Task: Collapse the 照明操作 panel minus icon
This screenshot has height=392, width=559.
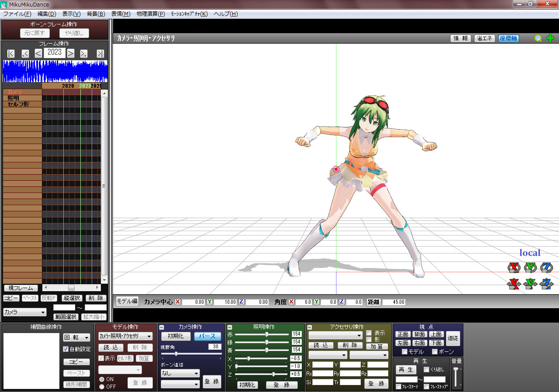Action: click(230, 327)
